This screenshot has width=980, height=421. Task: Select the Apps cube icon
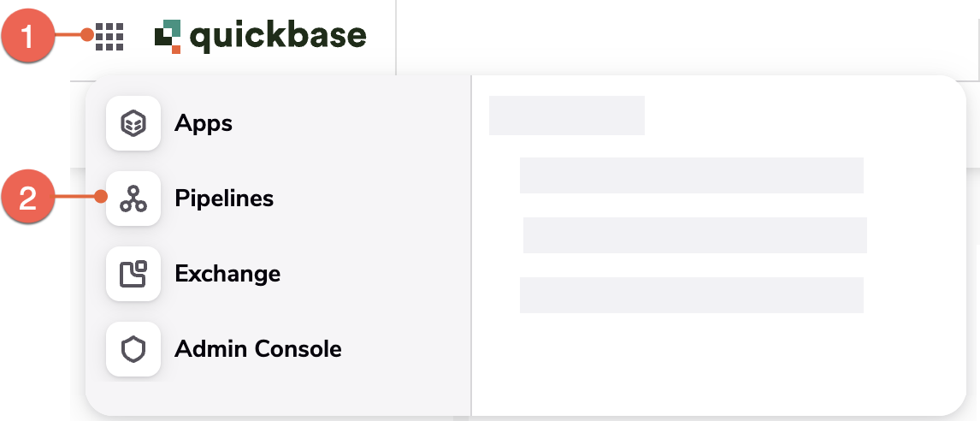point(133,123)
